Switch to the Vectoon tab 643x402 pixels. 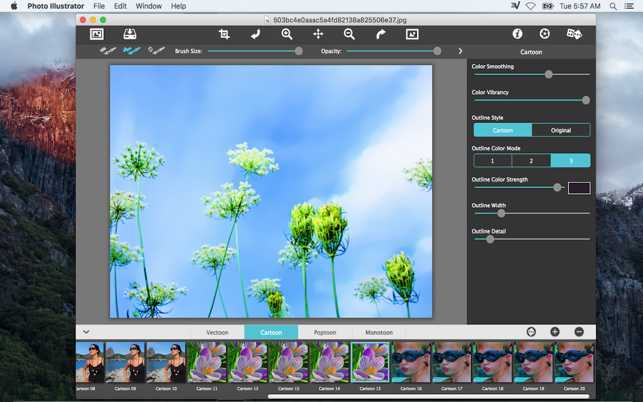217,332
